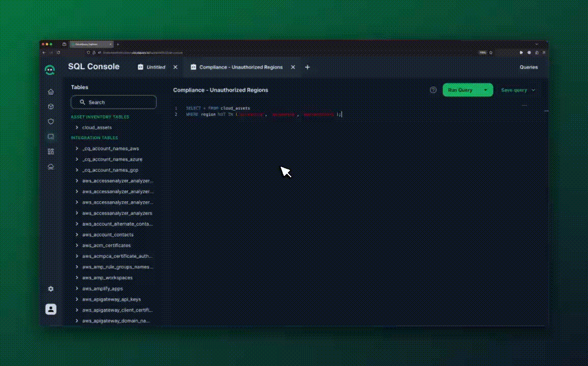Open the Run Query dropdown arrow
Screen dimensions: 588x366
486,90
